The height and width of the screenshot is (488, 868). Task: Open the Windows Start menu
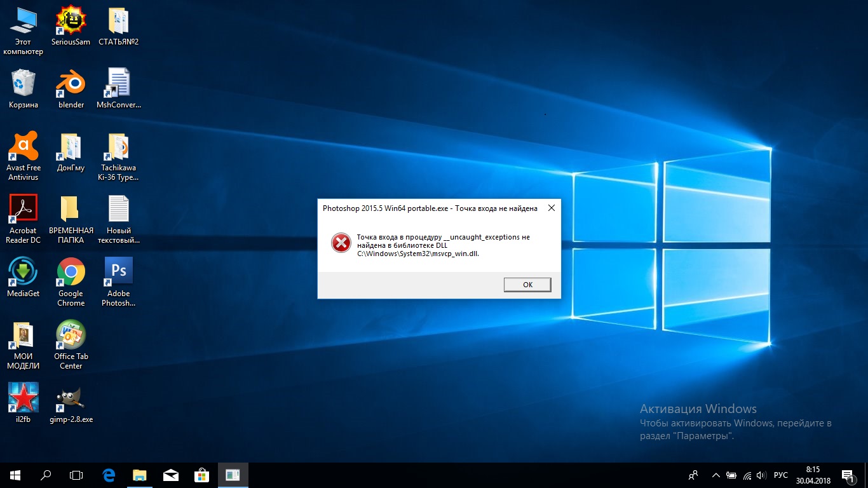click(15, 475)
